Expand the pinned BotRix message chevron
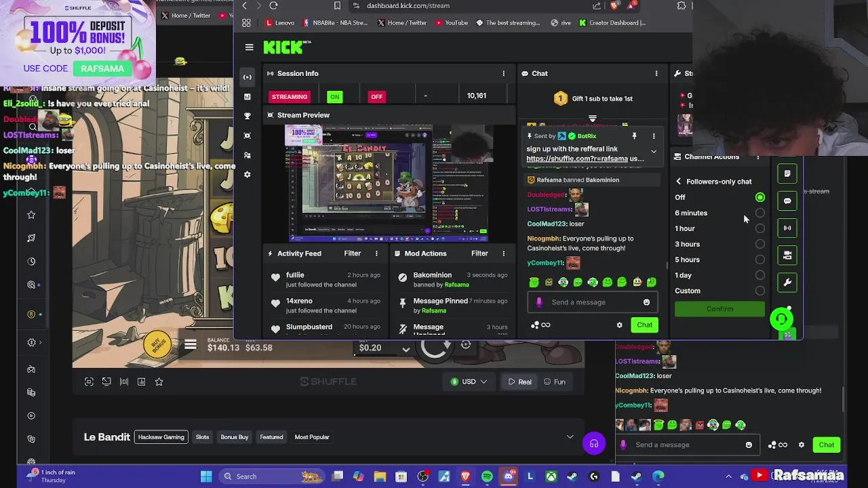 coord(654,152)
